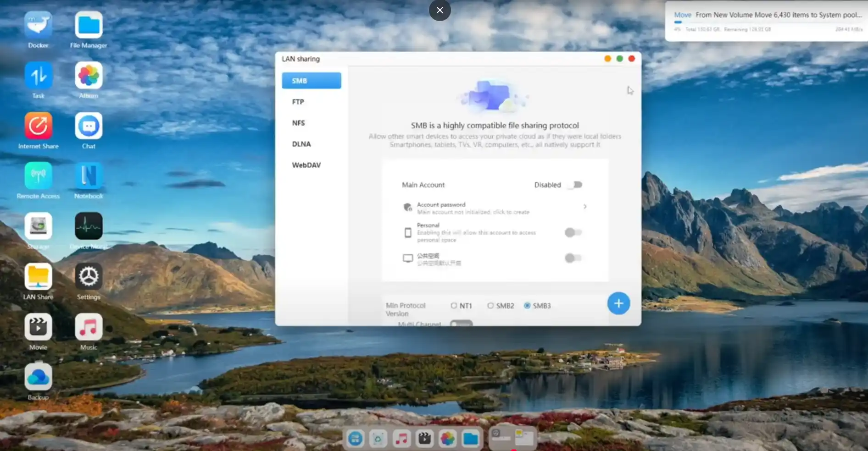
Task: Open the Chat app
Action: (x=89, y=126)
